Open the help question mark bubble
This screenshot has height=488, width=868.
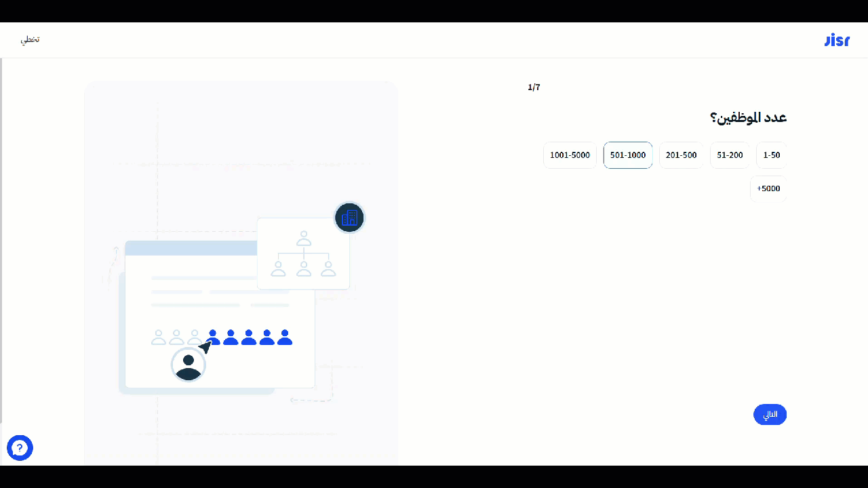coord(20,448)
